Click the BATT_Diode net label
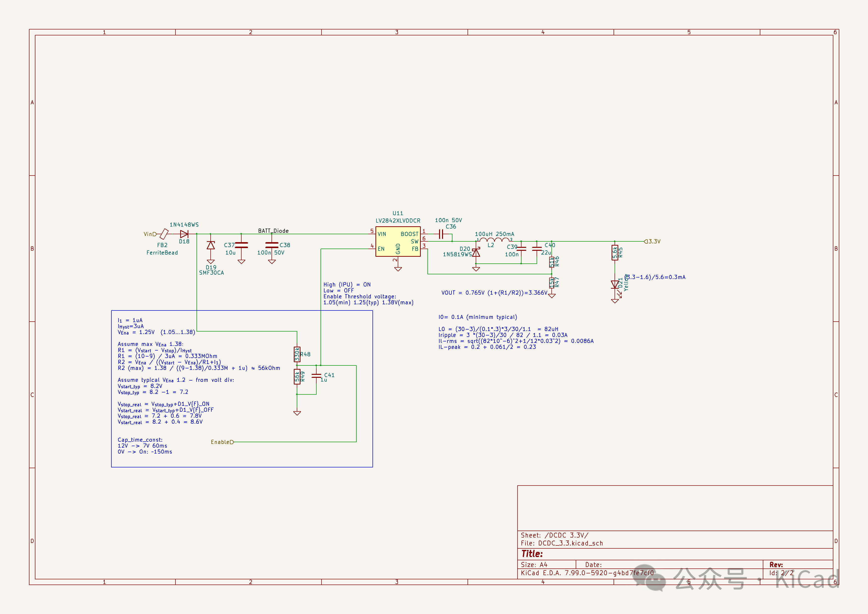 click(273, 231)
